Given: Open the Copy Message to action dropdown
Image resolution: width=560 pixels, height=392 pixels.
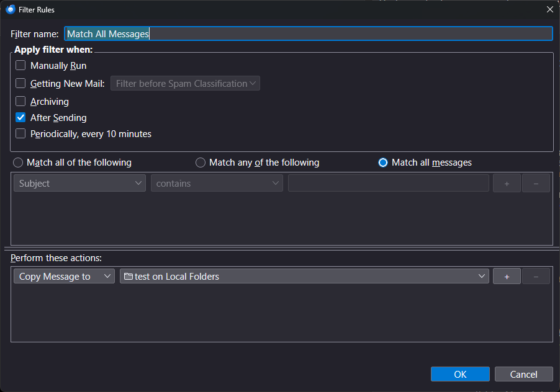Looking at the screenshot, I should click(x=64, y=277).
